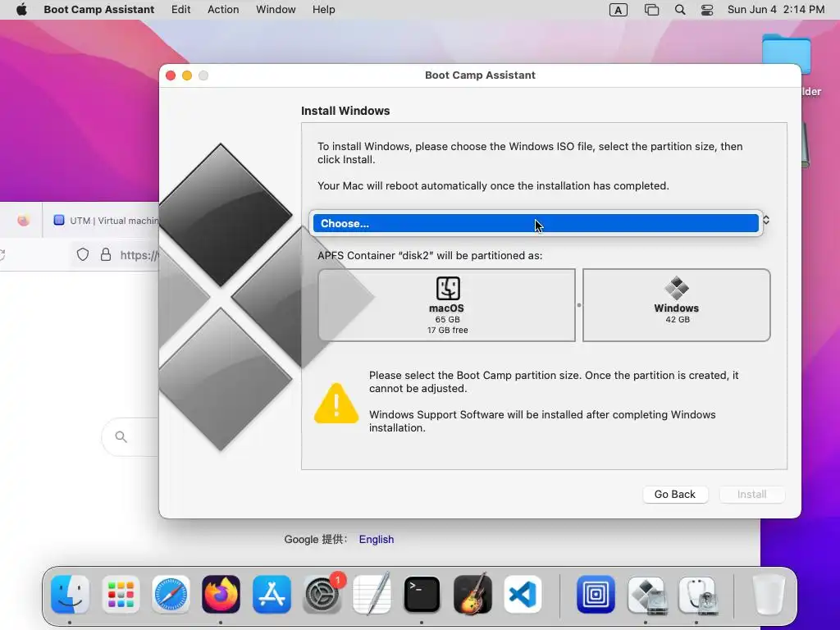Open Finder from the Dock
The height and width of the screenshot is (630, 840).
pos(71,594)
